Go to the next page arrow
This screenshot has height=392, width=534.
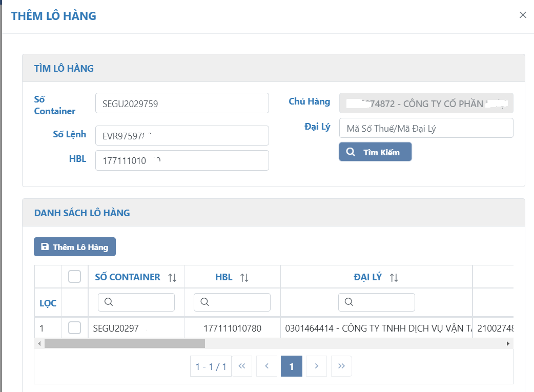pos(317,366)
